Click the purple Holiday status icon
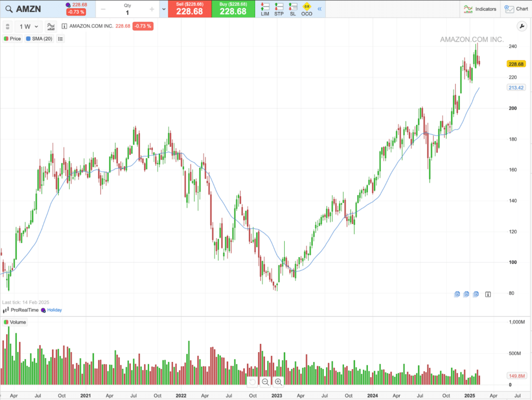This screenshot has height=400, width=532. point(44,310)
